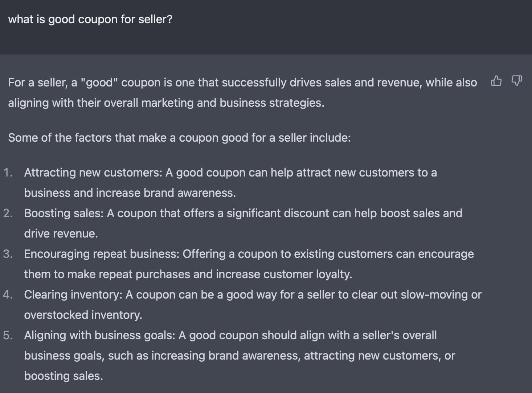The image size is (532, 393).
Task: Click the thumbs up icon on the response
Action: tap(496, 81)
